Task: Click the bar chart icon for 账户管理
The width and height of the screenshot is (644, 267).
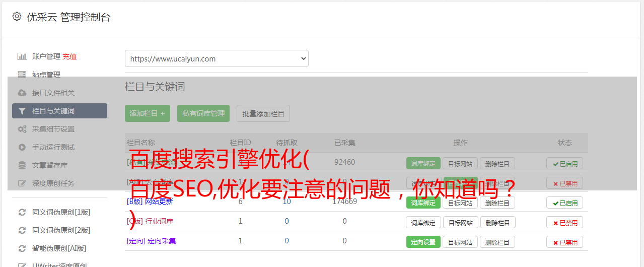Action: (22, 56)
